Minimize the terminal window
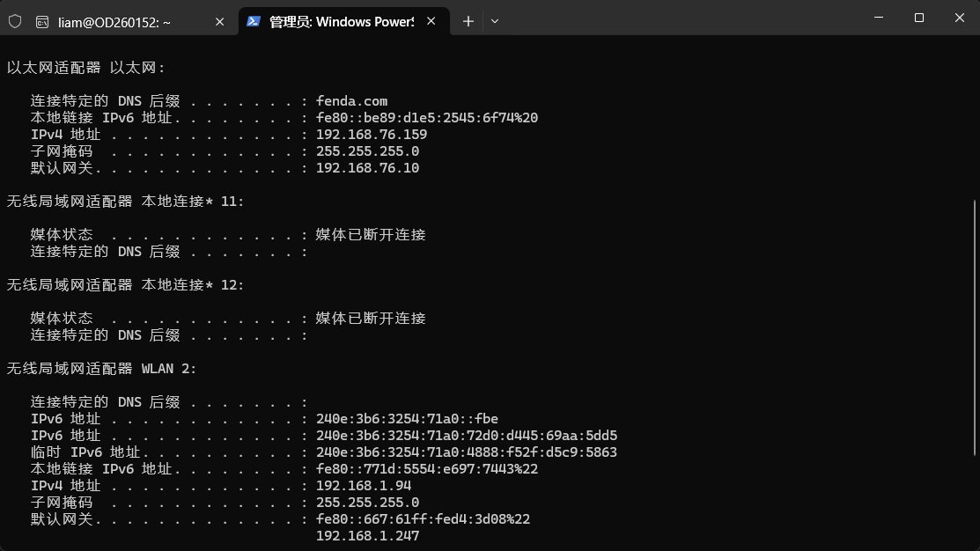Image resolution: width=980 pixels, height=551 pixels. [879, 18]
